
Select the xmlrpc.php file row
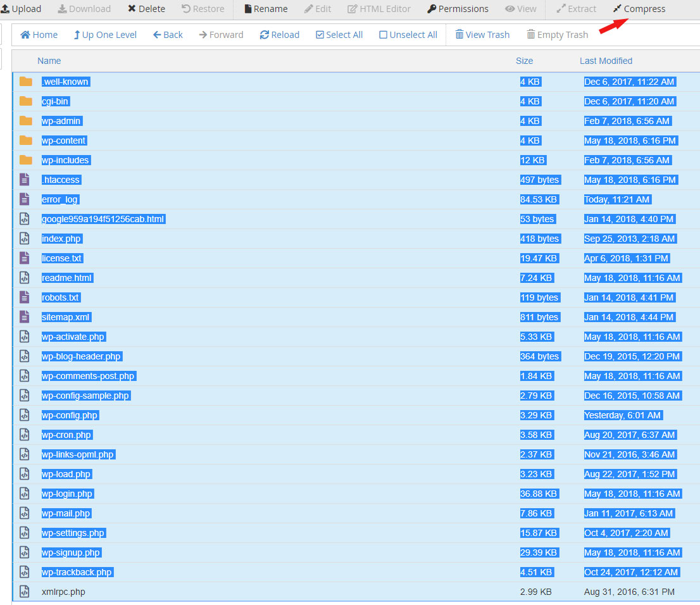click(63, 592)
